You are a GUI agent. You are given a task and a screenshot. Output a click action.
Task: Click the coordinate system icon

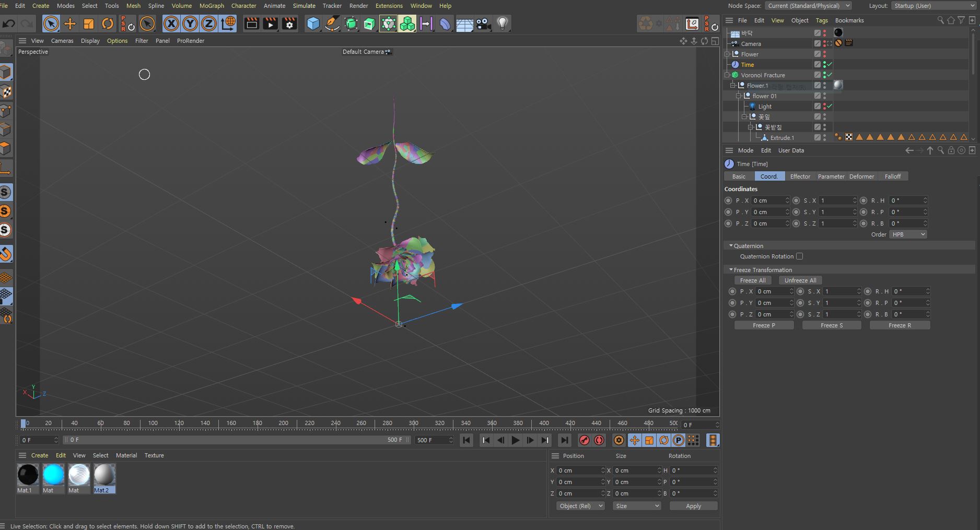[x=228, y=23]
